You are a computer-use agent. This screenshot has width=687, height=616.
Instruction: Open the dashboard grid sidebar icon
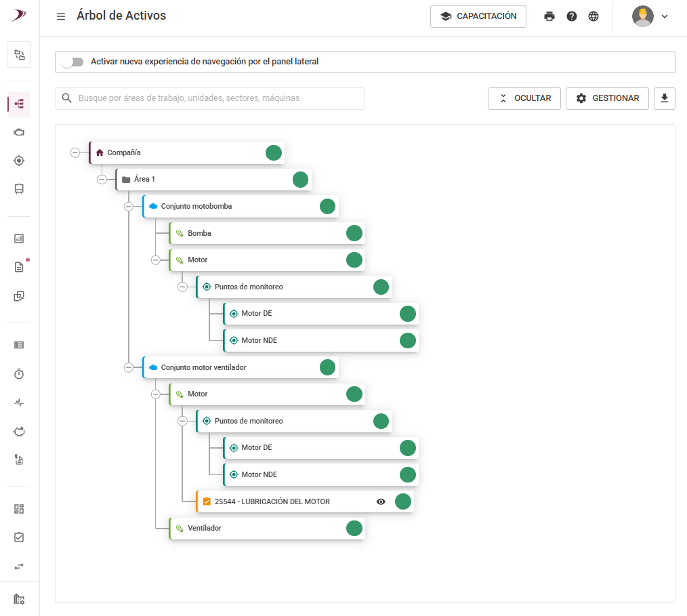[x=19, y=509]
